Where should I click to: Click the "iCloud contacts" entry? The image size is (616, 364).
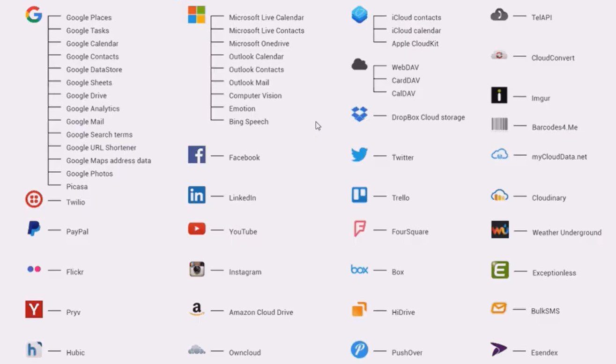point(416,18)
